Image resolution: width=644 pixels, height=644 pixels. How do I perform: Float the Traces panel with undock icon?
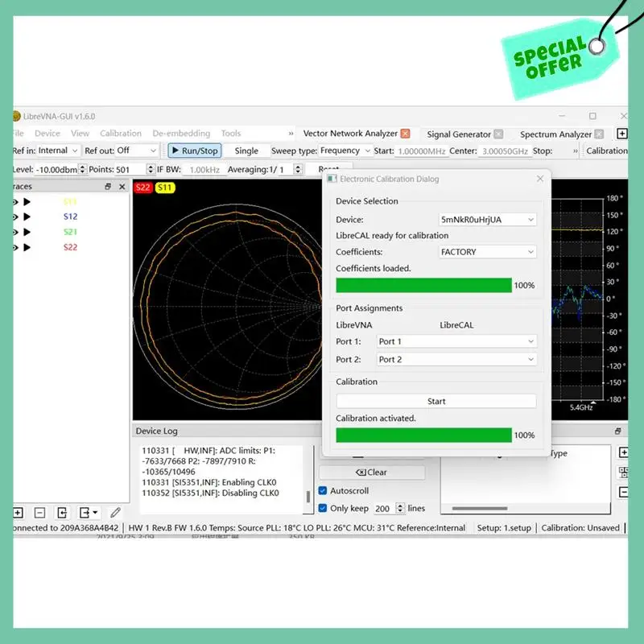tap(108, 187)
